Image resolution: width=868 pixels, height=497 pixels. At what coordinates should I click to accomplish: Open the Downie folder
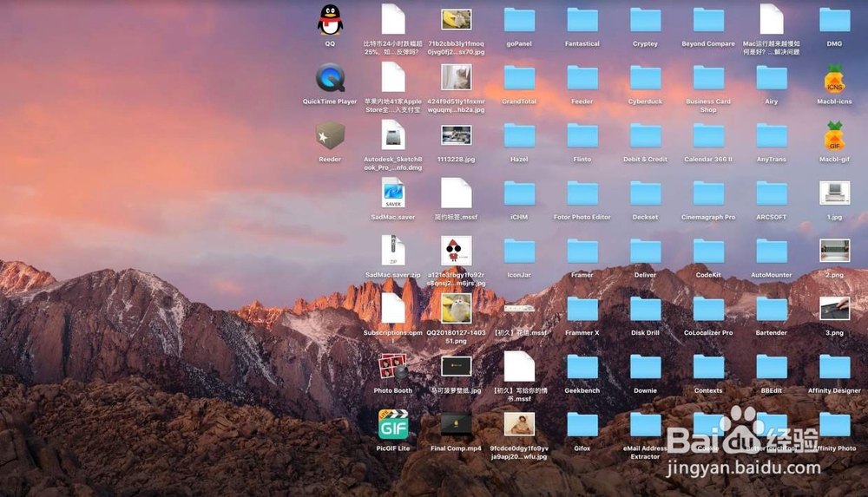pos(646,368)
